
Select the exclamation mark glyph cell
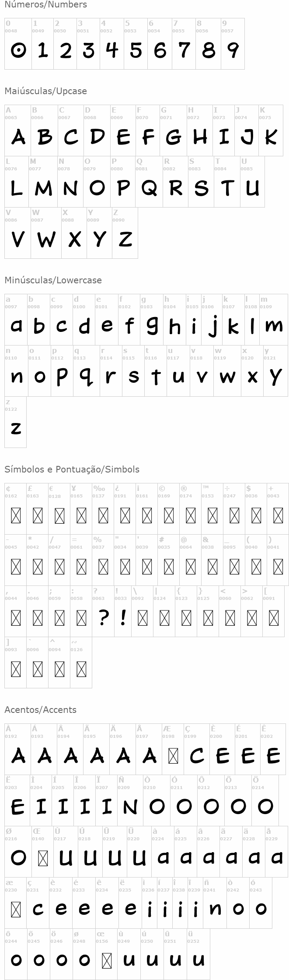(x=123, y=612)
